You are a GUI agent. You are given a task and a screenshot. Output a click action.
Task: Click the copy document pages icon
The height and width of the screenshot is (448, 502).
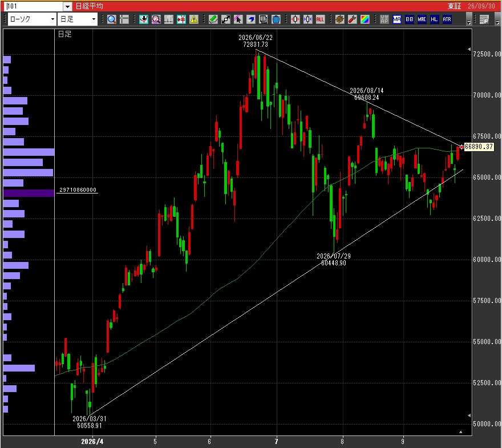tap(263, 19)
